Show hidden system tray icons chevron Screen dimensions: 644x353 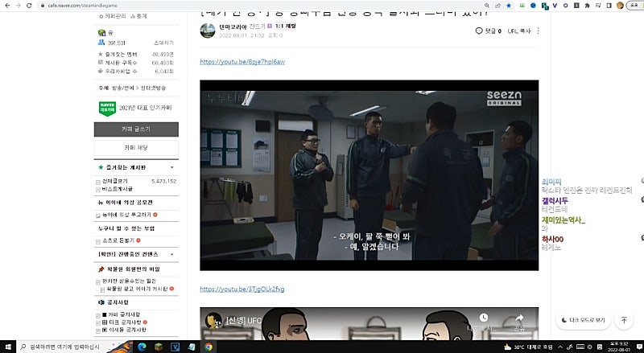click(x=560, y=347)
